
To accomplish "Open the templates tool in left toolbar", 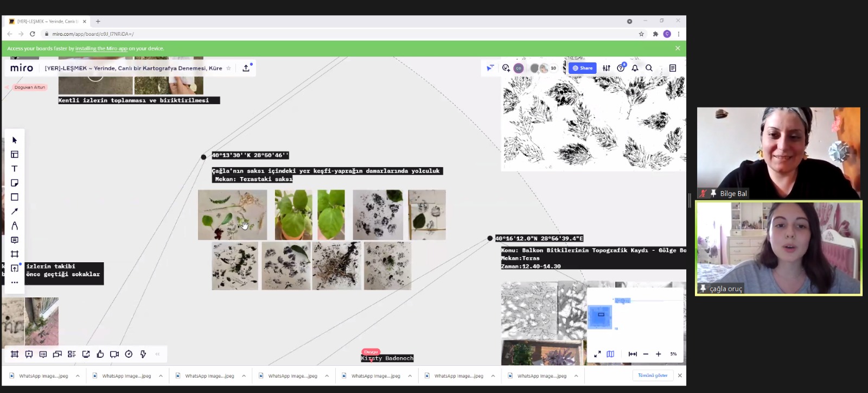I will point(15,155).
